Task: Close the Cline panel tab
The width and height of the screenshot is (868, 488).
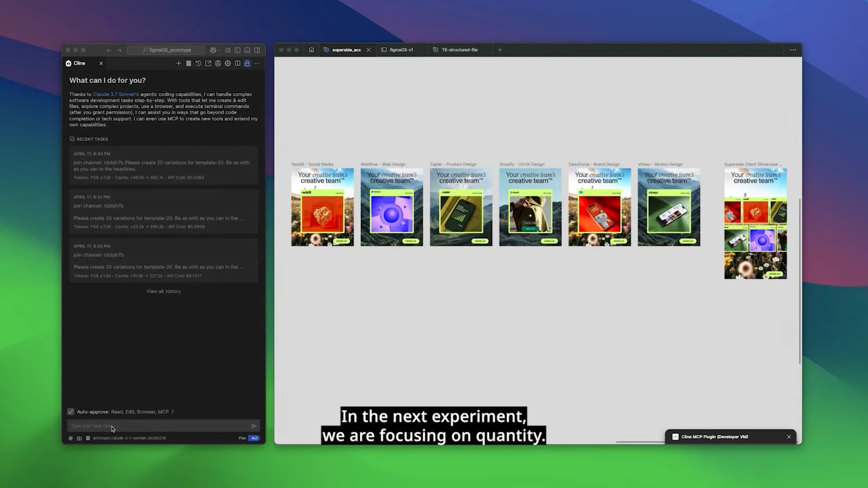Action: [101, 63]
